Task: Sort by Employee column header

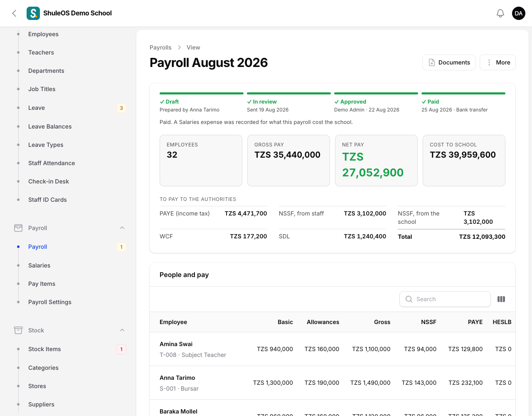Action: 173,322
